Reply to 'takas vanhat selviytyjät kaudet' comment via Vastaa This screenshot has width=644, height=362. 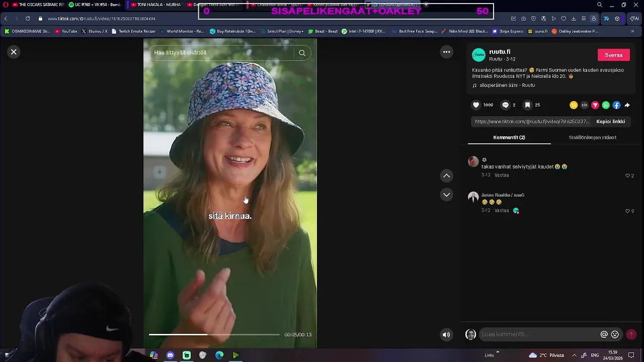502,175
